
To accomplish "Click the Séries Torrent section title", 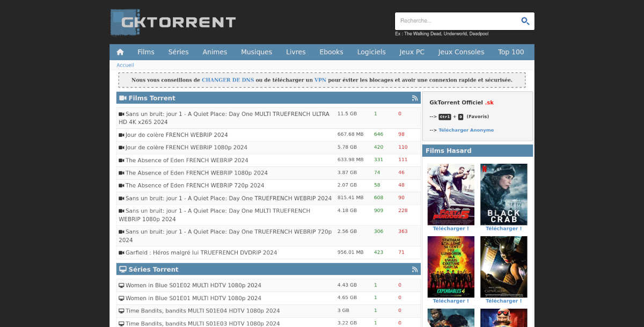I will pyautogui.click(x=153, y=270).
